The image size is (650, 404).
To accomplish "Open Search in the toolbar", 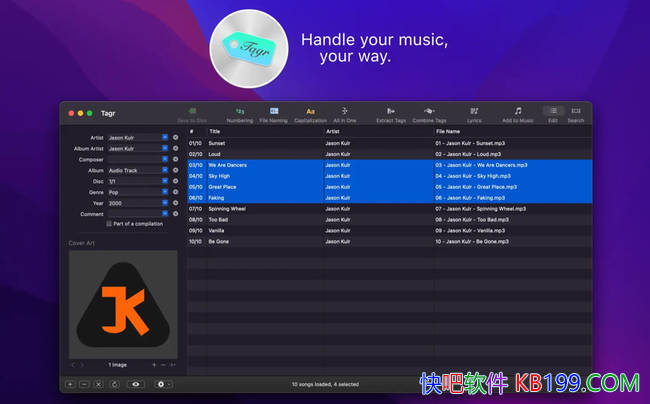I will (576, 113).
